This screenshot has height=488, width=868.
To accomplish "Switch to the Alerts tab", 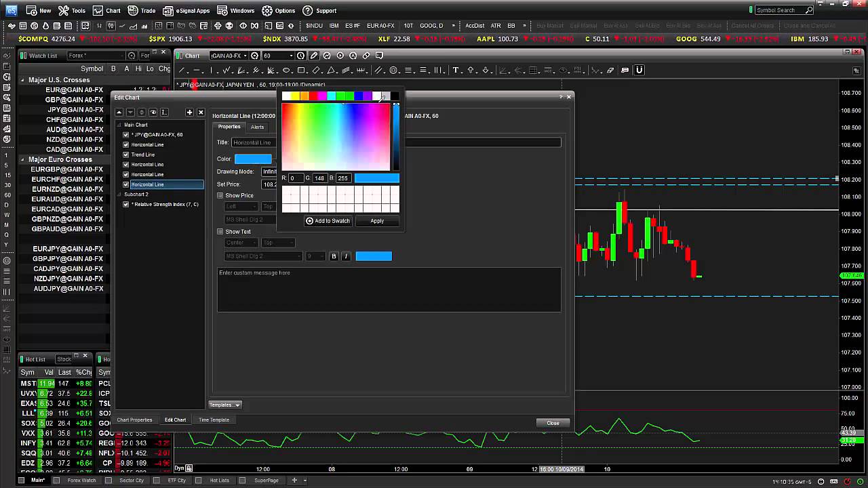I will pyautogui.click(x=258, y=127).
